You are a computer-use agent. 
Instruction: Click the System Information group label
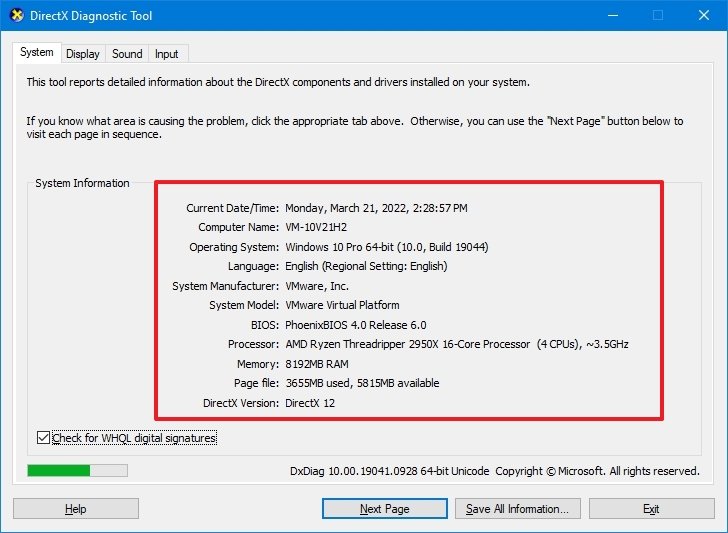[82, 183]
